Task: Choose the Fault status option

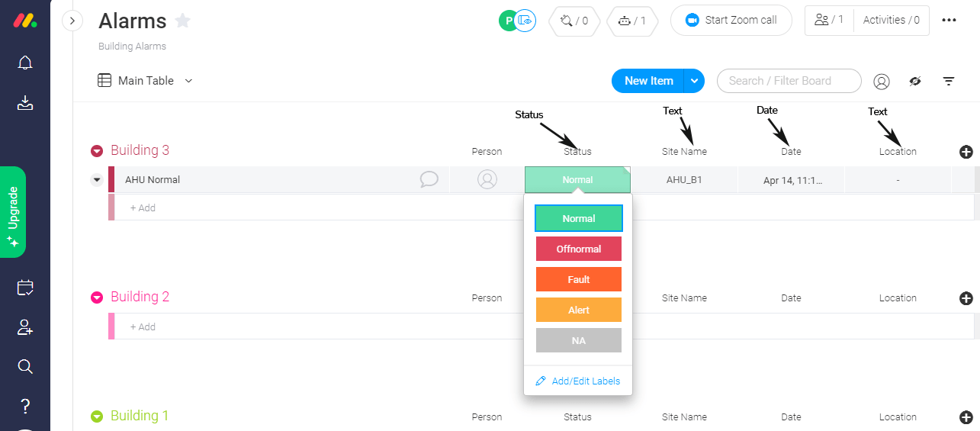Action: coord(579,279)
